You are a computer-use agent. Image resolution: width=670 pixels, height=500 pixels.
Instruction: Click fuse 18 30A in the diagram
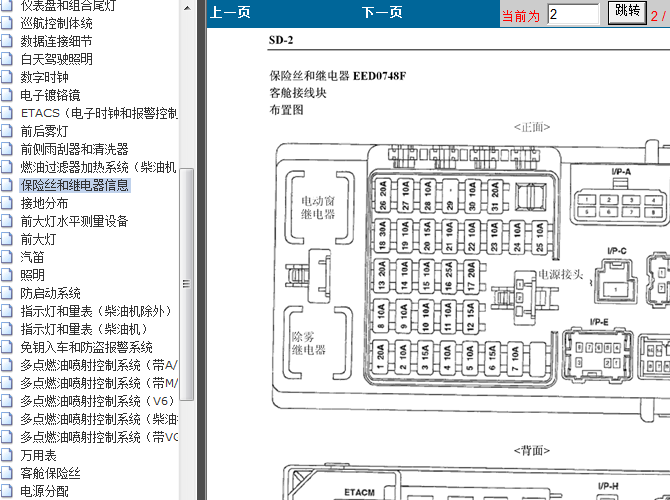point(382,235)
